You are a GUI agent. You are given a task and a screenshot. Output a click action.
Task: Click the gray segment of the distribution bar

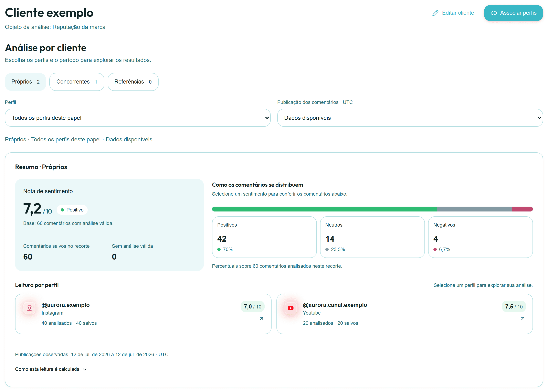click(474, 209)
